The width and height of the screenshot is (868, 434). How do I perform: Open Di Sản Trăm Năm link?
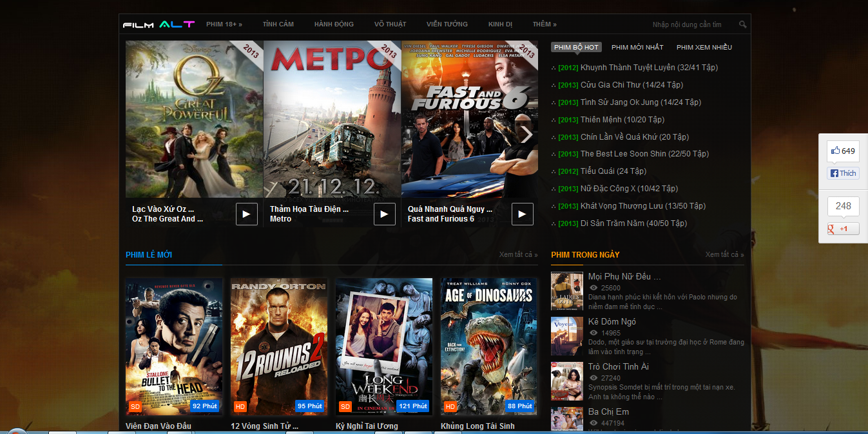633,223
